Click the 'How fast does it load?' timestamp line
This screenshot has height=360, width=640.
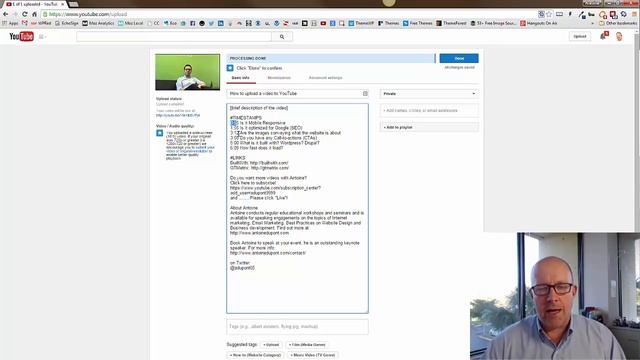(x=257, y=148)
